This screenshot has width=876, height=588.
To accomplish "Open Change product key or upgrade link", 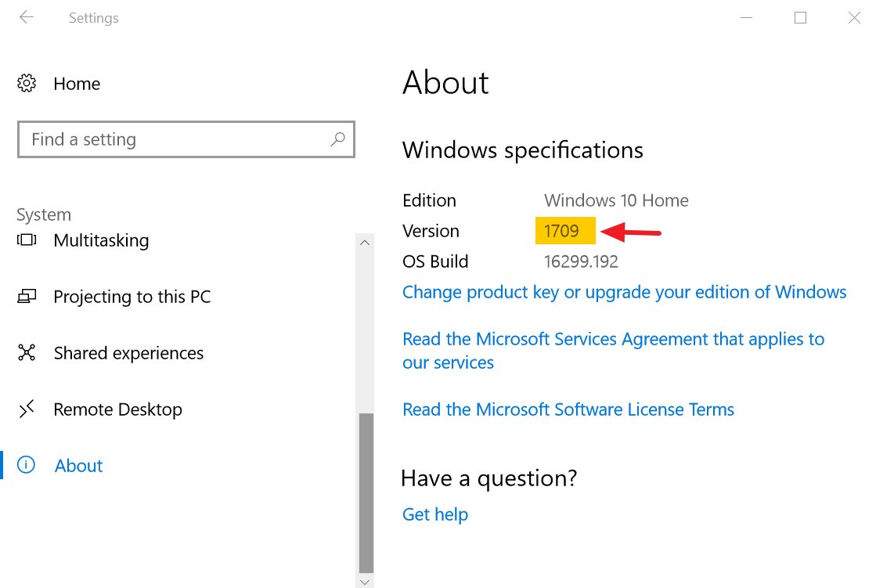I will (x=624, y=292).
